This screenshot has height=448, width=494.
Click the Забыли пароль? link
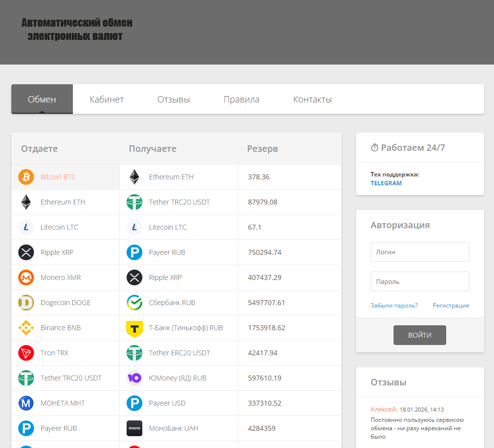pos(394,305)
